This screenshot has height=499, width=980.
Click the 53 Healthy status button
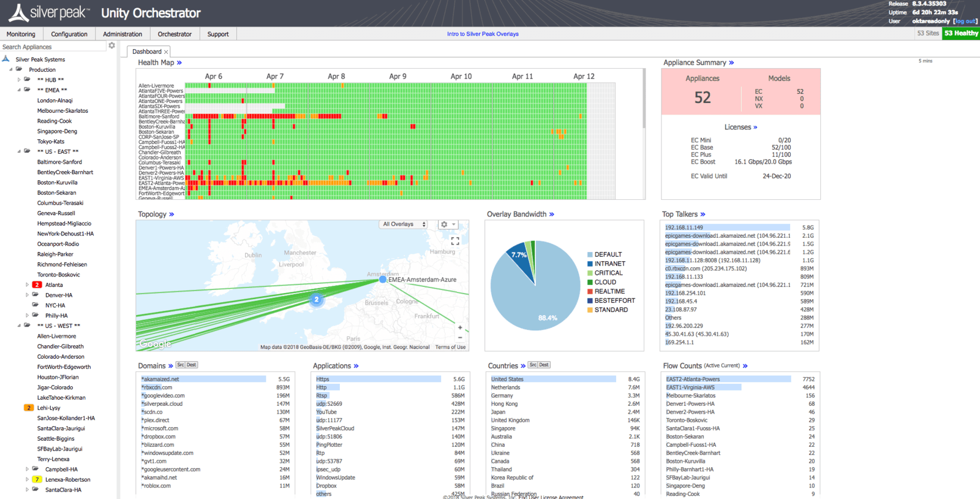961,33
